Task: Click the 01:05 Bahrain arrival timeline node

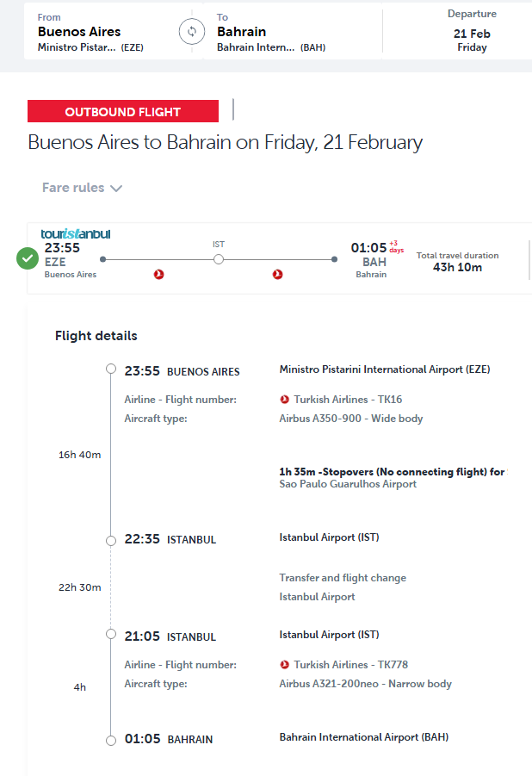Action: tap(111, 740)
